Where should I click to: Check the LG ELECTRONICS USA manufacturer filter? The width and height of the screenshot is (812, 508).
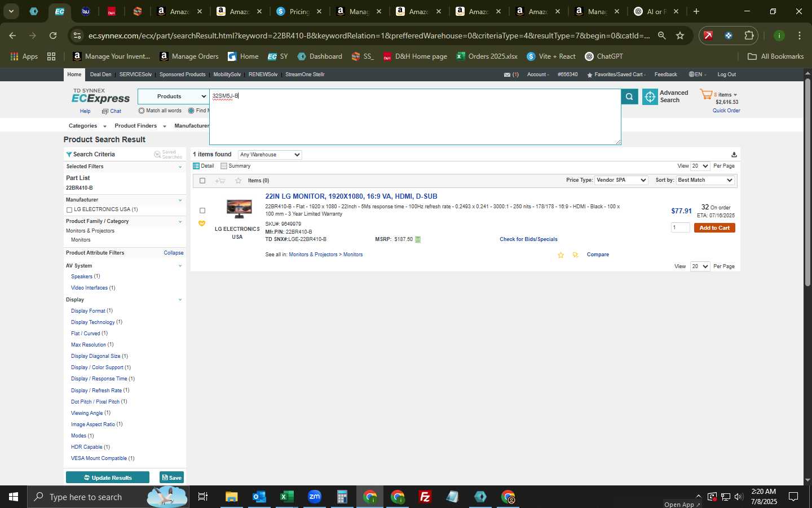(x=69, y=210)
